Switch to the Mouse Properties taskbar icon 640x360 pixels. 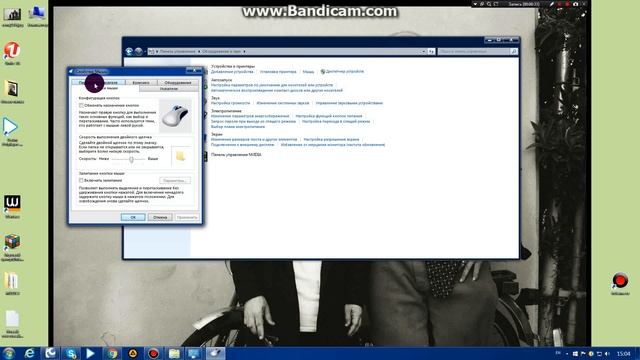click(215, 353)
